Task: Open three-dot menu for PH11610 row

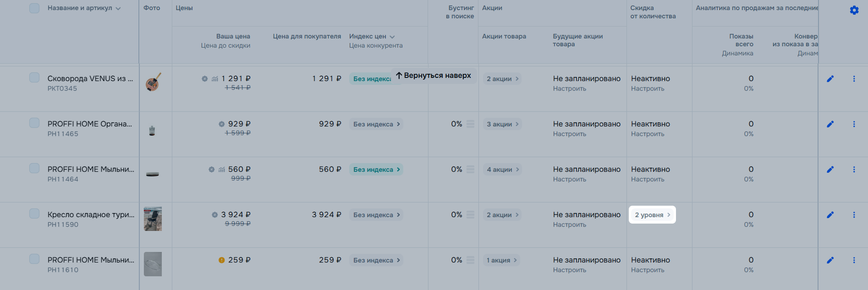Action: point(854,260)
